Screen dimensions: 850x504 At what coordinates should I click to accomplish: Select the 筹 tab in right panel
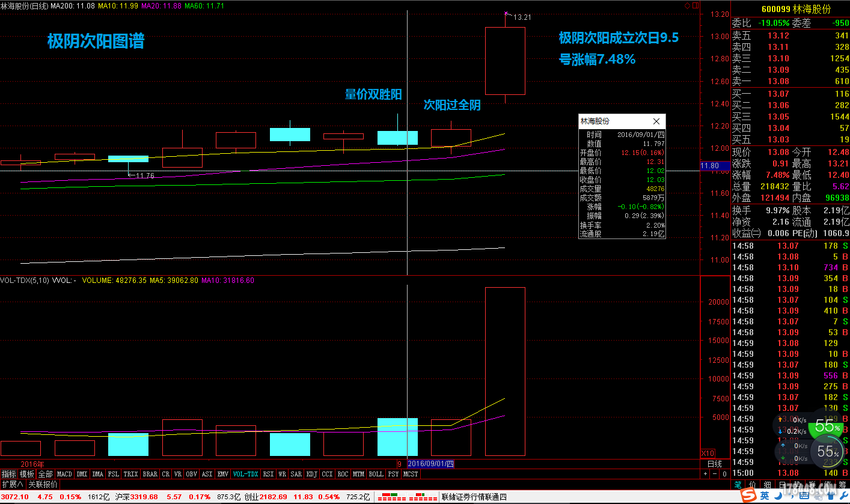tap(843, 485)
